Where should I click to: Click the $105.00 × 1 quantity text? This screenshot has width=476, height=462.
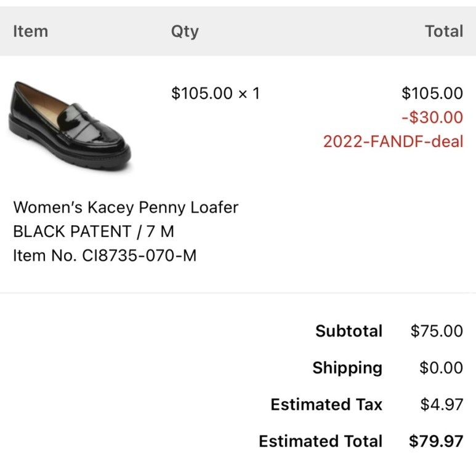click(216, 93)
